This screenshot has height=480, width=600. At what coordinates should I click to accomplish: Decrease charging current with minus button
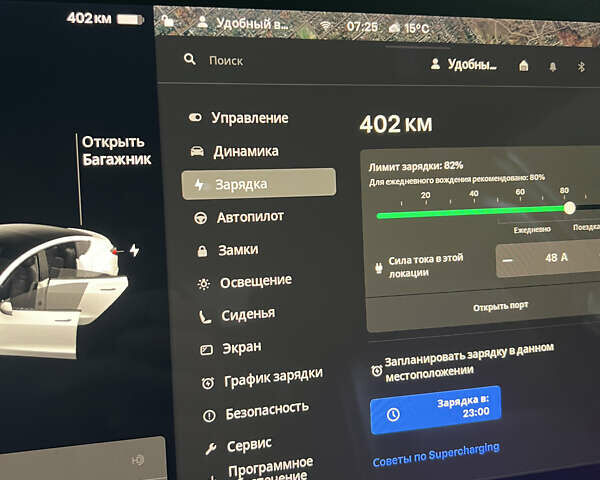[x=507, y=261]
